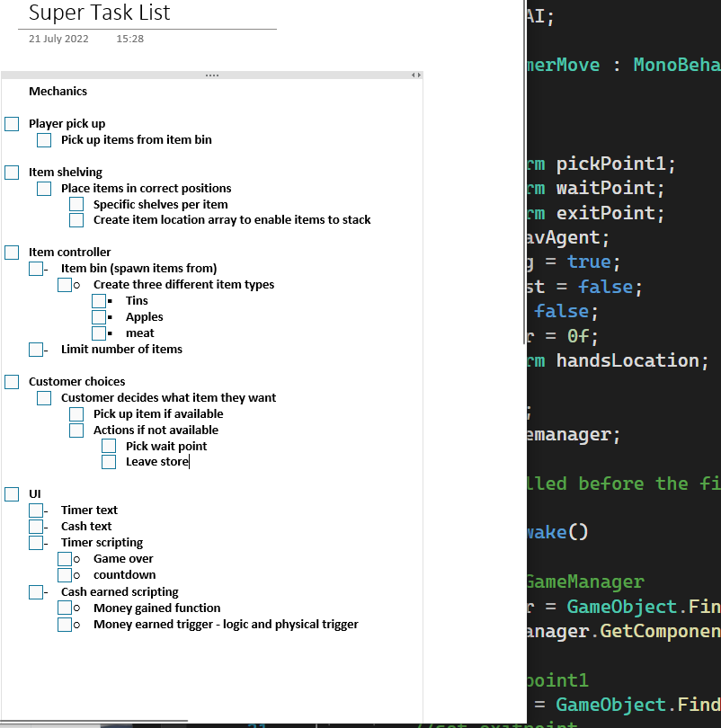Viewport: 721px width, 728px height.
Task: Click 'exitPoint' in the code editor
Action: point(605,214)
